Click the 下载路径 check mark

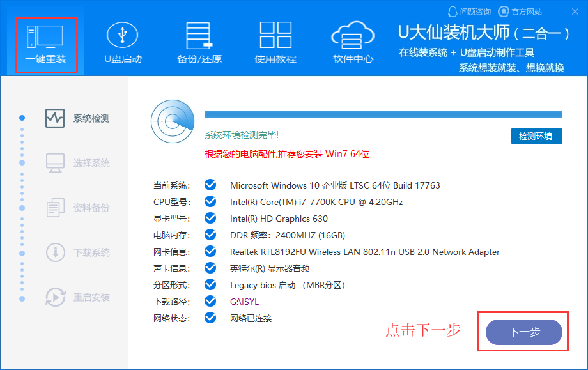coord(210,301)
